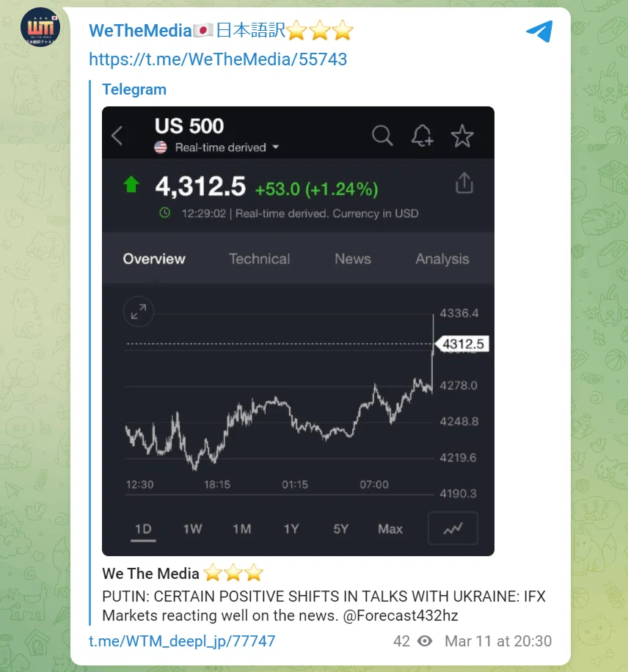Select the 1W time range
The height and width of the screenshot is (672, 628).
192,529
